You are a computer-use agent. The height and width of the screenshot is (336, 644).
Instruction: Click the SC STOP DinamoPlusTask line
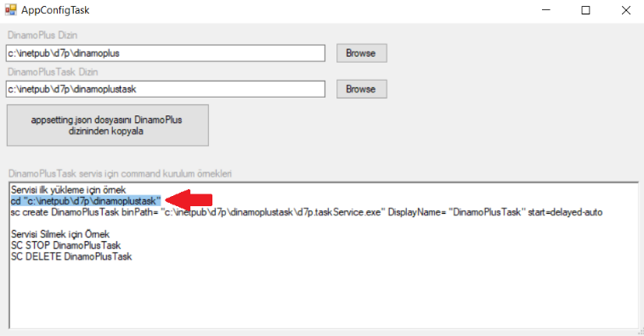coord(65,245)
